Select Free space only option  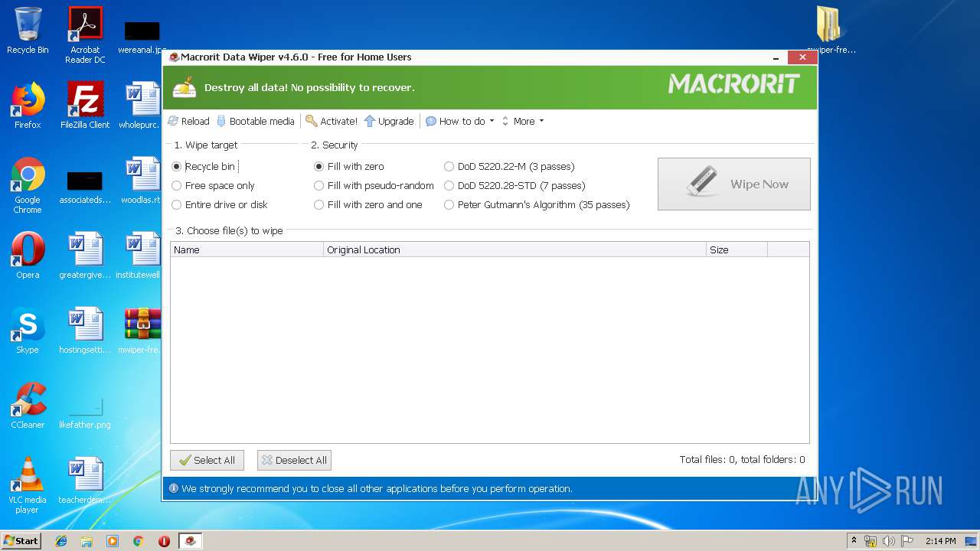(213, 185)
